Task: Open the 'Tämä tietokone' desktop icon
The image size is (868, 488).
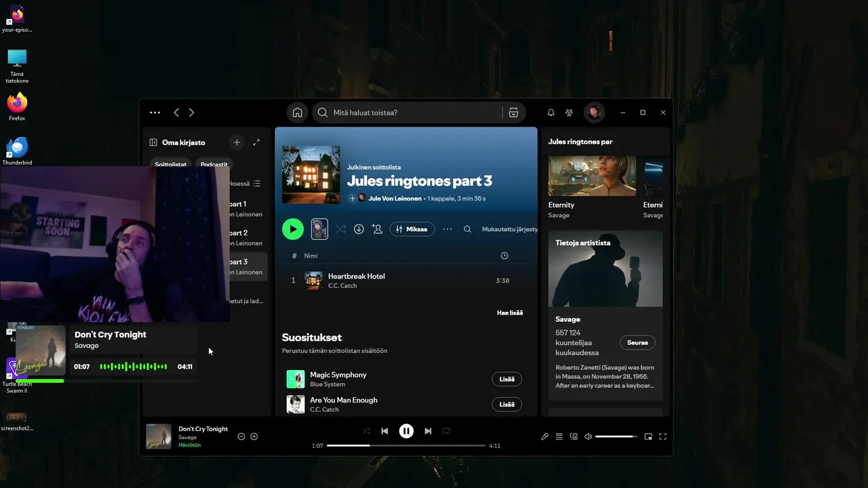Action: pyautogui.click(x=17, y=66)
